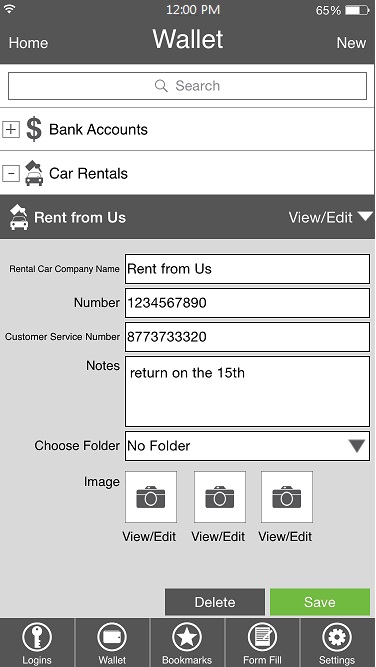Switch to the Wallet tab
Viewport: 376px width, 667px height.
[112, 642]
